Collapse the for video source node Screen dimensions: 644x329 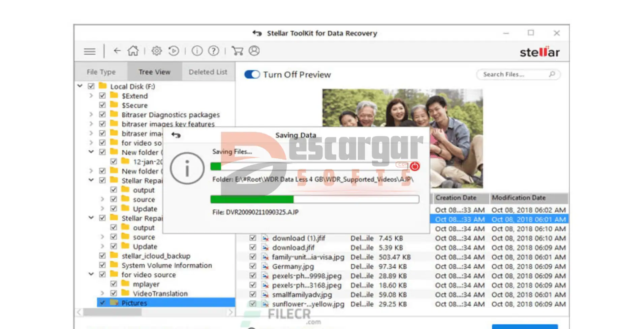point(91,274)
